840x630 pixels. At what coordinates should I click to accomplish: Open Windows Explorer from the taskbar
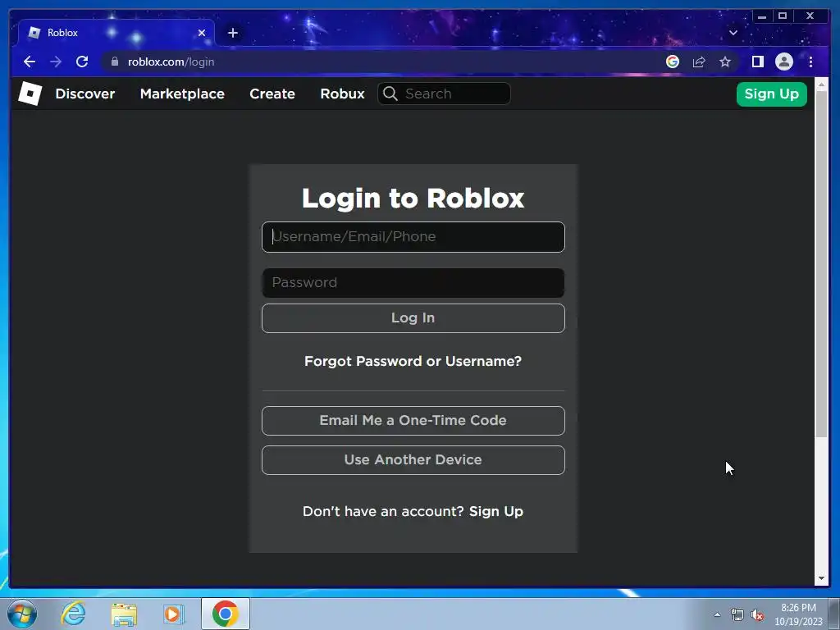[x=124, y=614]
